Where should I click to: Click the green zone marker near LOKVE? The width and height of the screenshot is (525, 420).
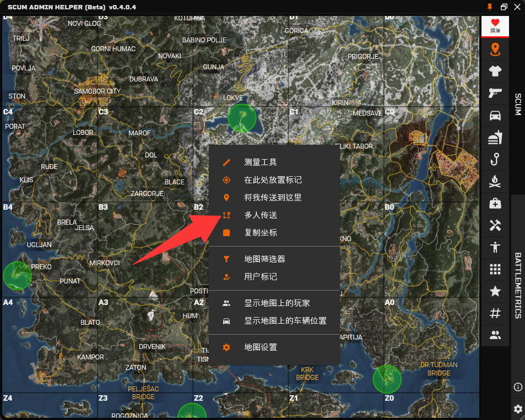242,118
